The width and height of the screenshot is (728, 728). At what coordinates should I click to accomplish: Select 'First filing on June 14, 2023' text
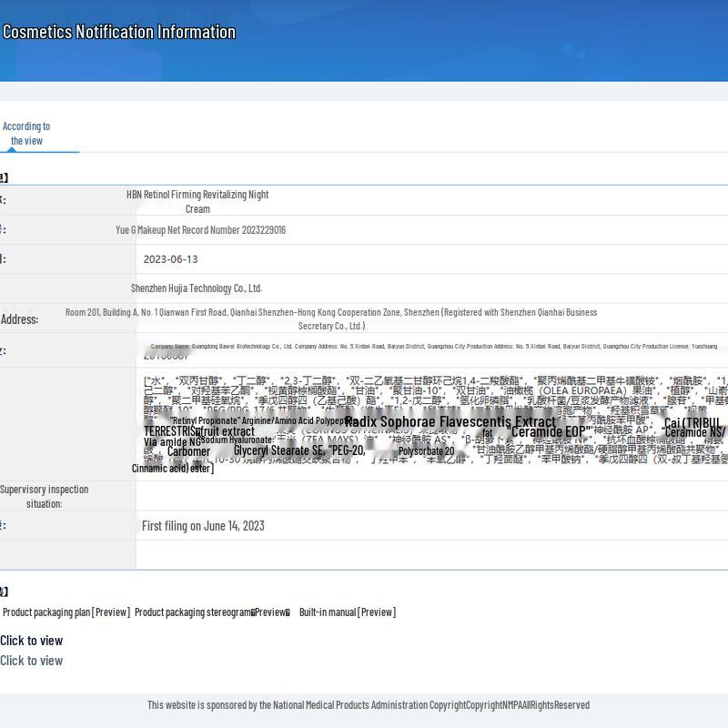tap(203, 526)
